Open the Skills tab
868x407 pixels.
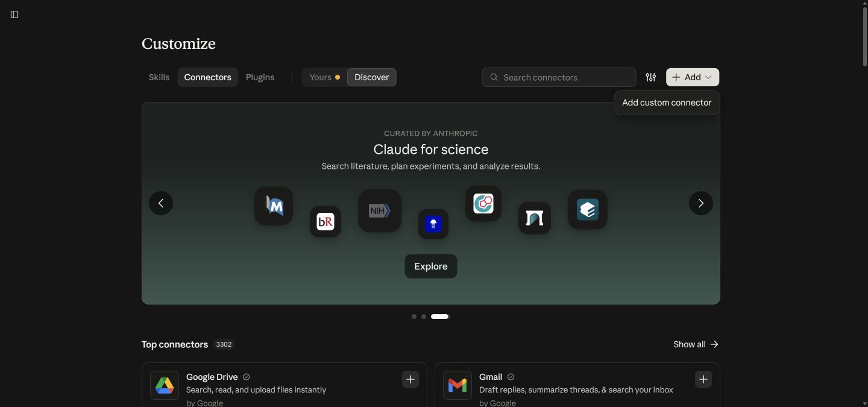159,77
